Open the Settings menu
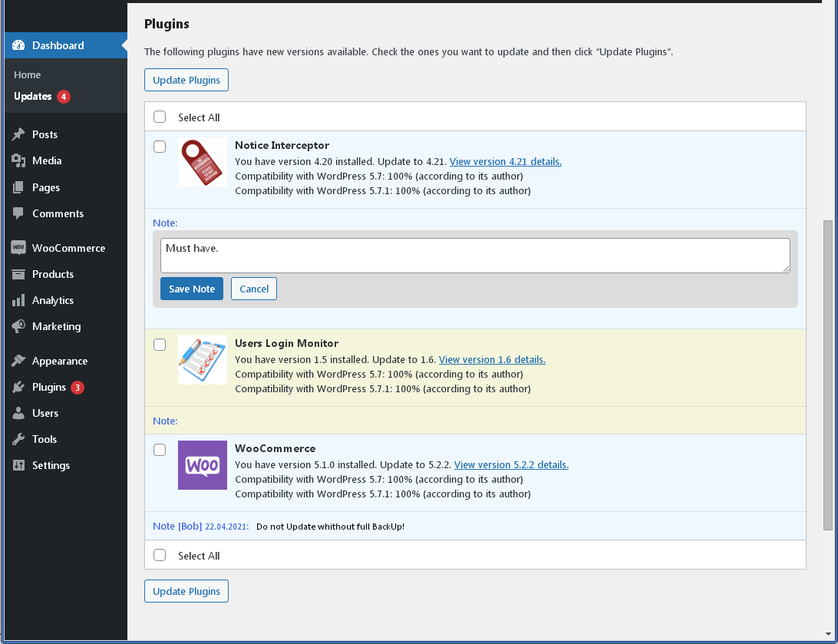 51,465
